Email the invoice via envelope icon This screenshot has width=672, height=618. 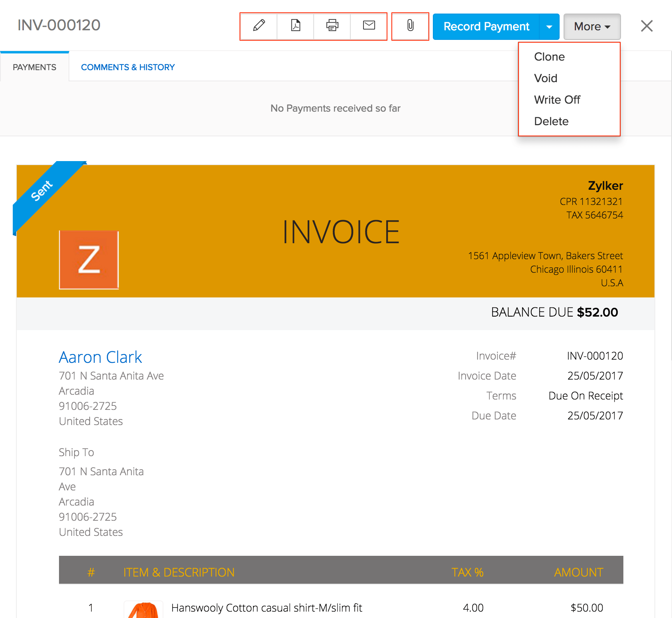368,26
